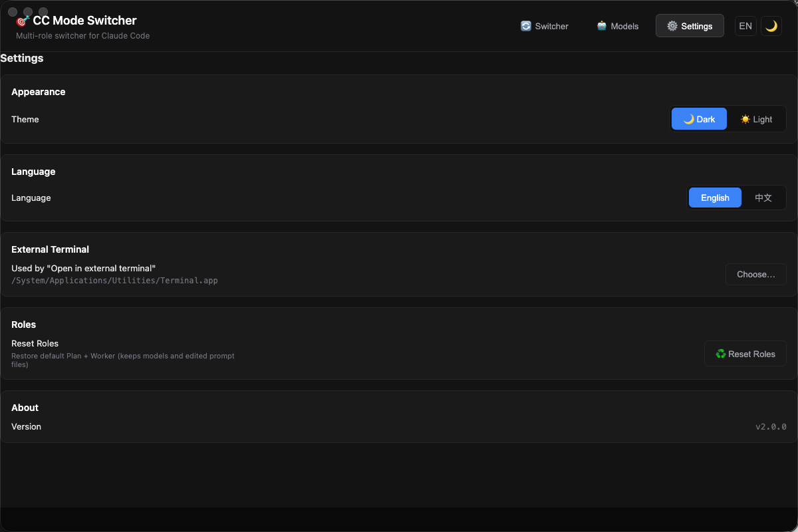Click the CC Mode Switcher target logo icon

[x=22, y=21]
